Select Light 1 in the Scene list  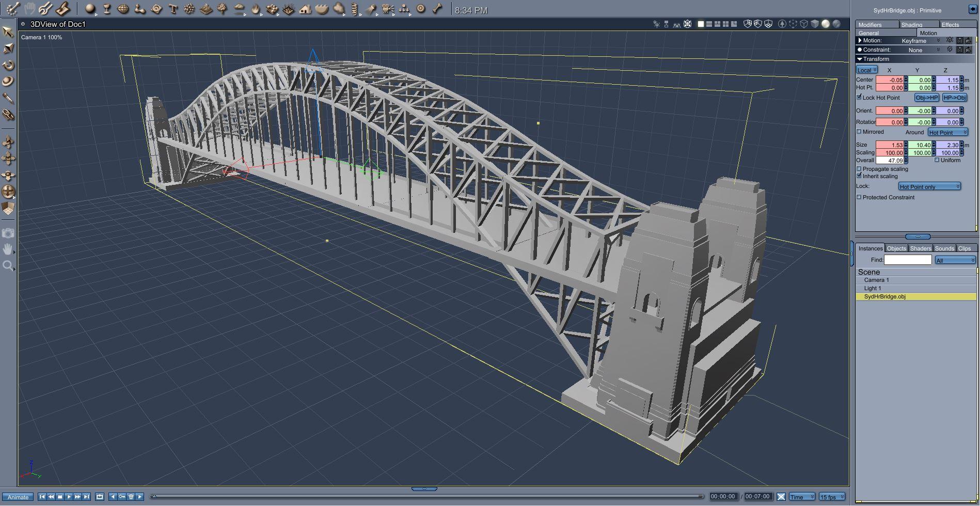916,289
